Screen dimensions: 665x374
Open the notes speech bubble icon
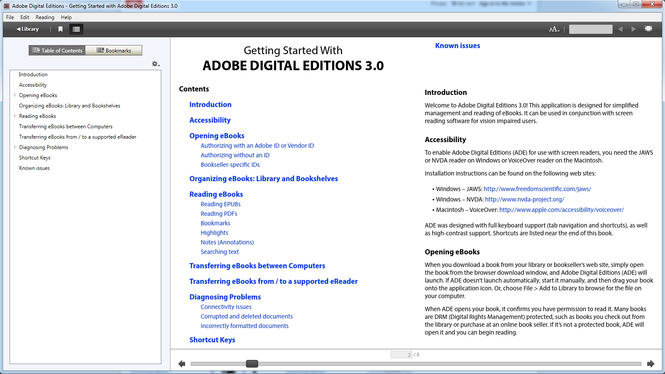(648, 29)
